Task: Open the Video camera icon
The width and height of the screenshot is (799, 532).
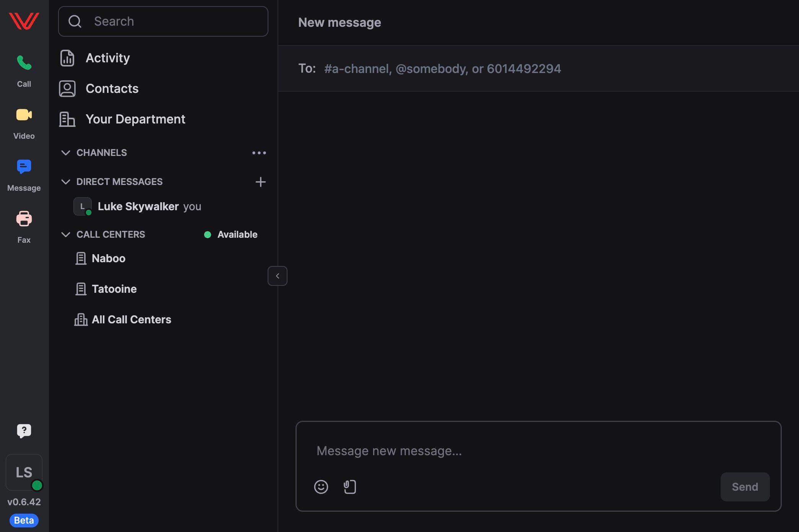Action: pos(24,115)
